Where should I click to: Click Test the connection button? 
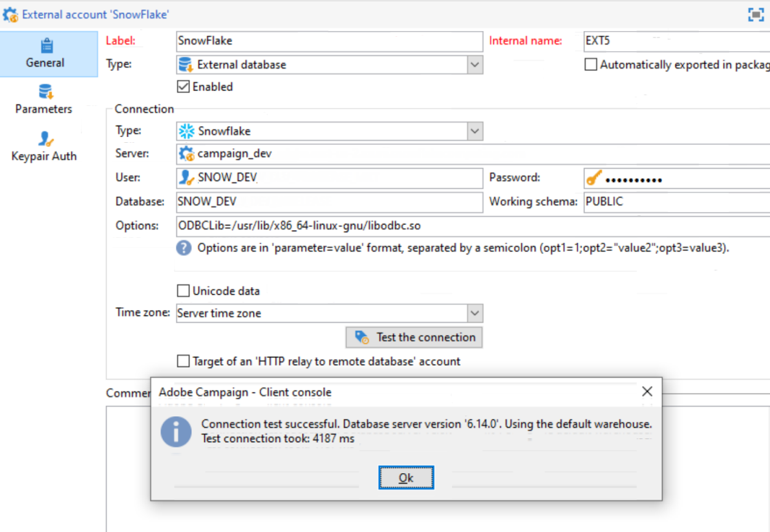[414, 337]
